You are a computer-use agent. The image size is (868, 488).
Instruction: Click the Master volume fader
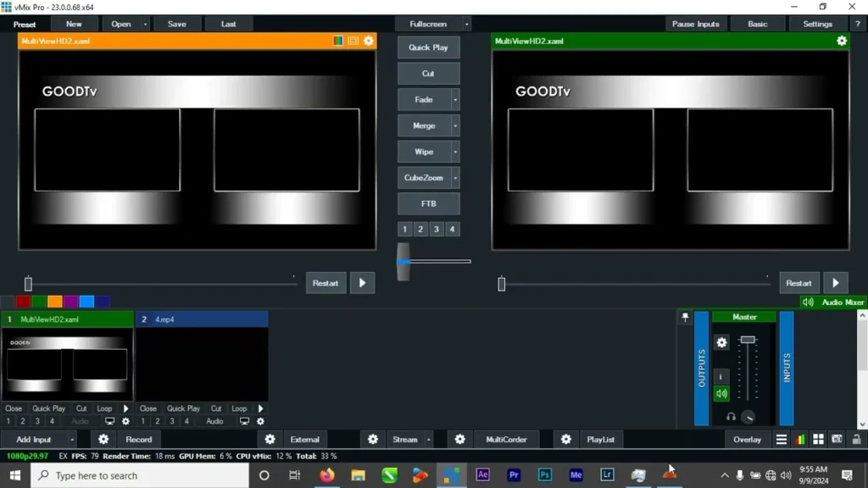pyautogui.click(x=748, y=340)
